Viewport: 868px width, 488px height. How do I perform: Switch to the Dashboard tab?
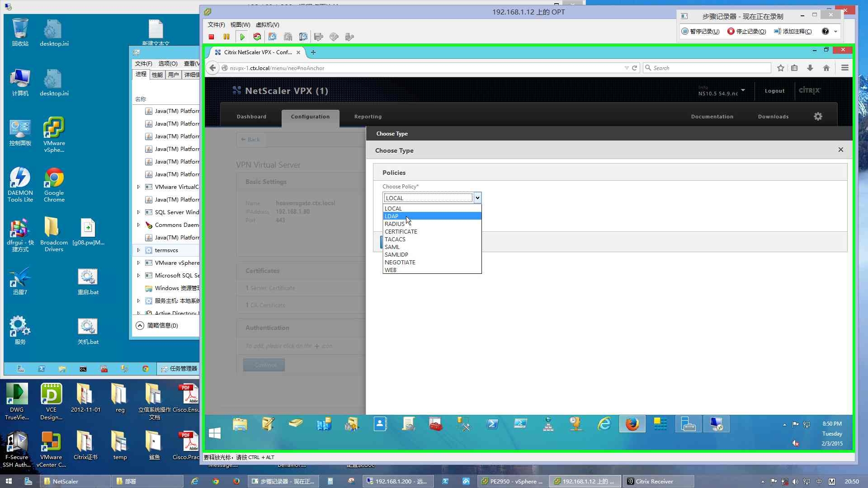[251, 117]
